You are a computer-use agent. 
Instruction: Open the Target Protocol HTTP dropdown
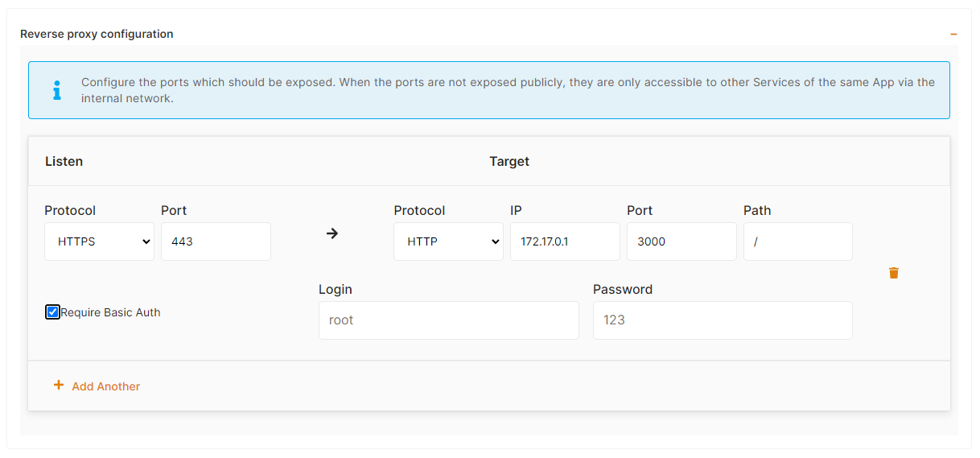click(x=448, y=241)
